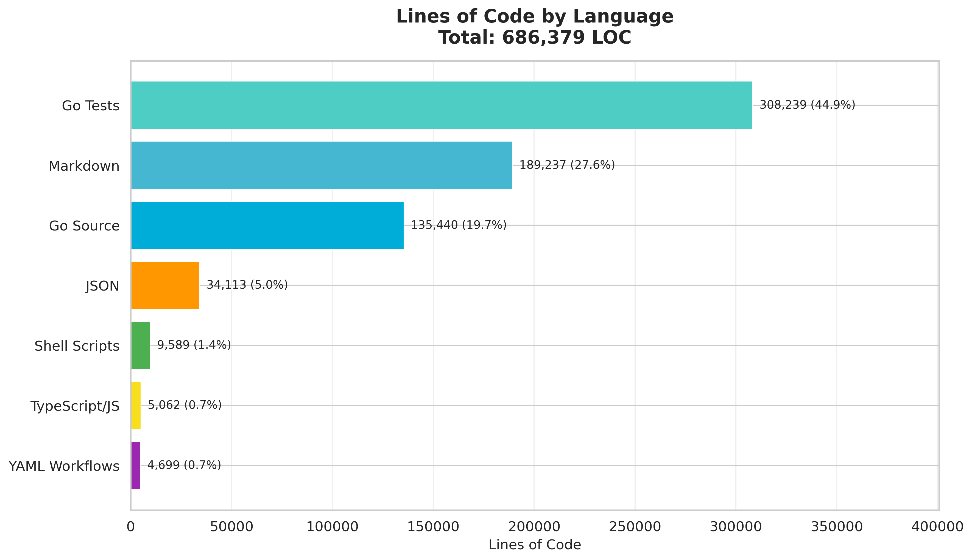The height and width of the screenshot is (560, 972).
Task: Click the 4,699 (0.7%) value label
Action: point(184,465)
